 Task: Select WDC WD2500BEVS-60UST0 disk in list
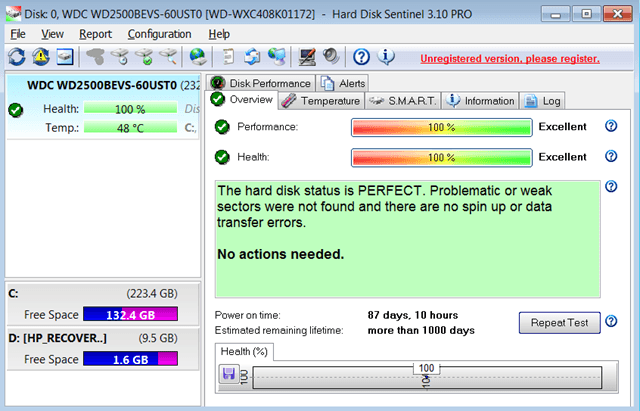click(x=103, y=107)
